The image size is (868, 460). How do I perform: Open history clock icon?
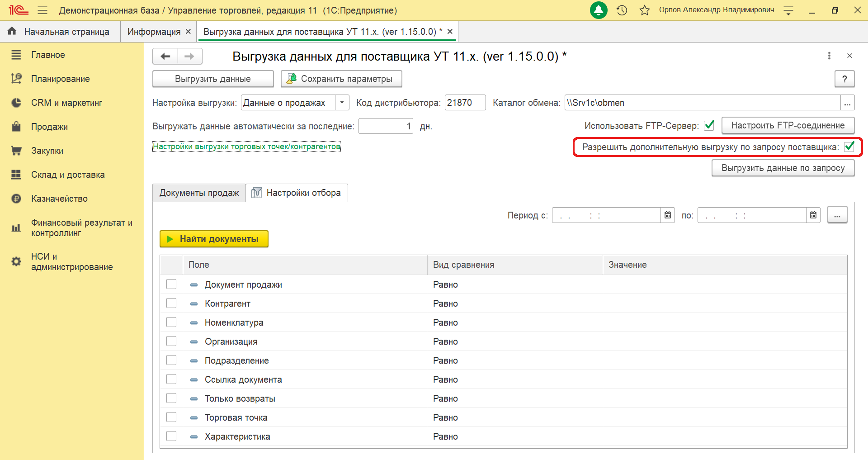(x=622, y=10)
